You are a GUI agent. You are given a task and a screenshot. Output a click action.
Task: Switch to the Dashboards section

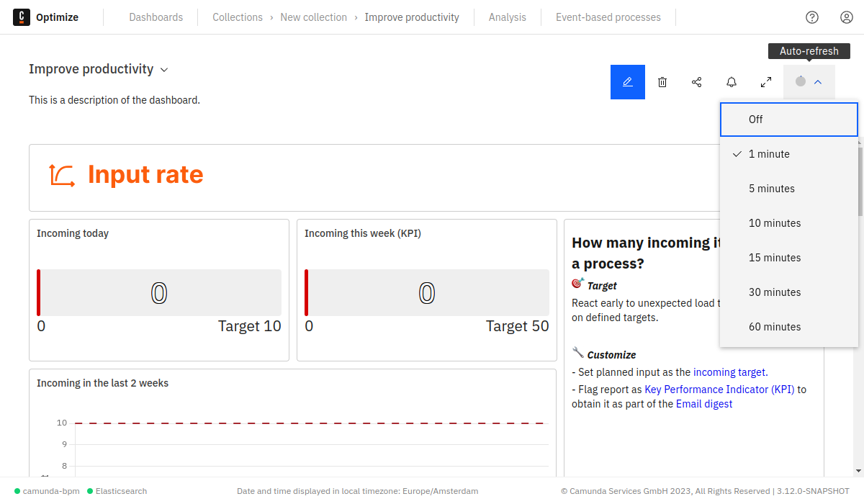tap(156, 17)
